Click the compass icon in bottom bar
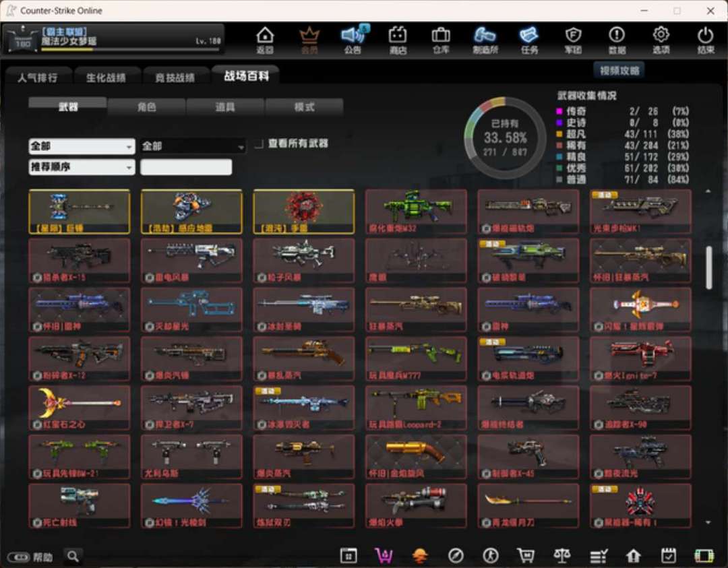The width and height of the screenshot is (728, 568). pos(456,555)
